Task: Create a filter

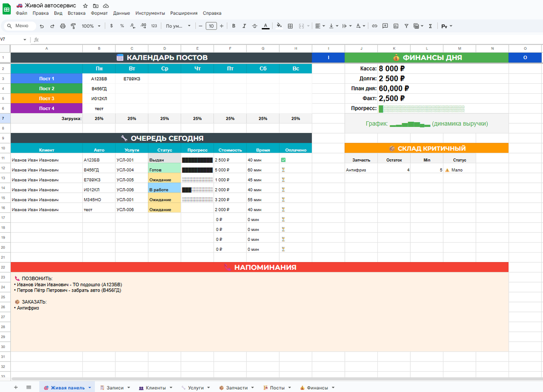Action: click(x=406, y=26)
